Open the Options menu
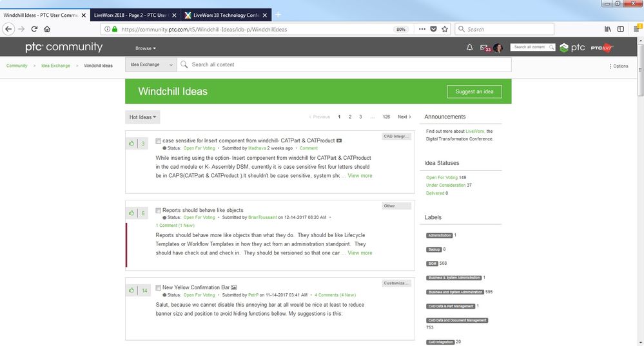Image resolution: width=644 pixels, height=346 pixels. pyautogui.click(x=618, y=66)
